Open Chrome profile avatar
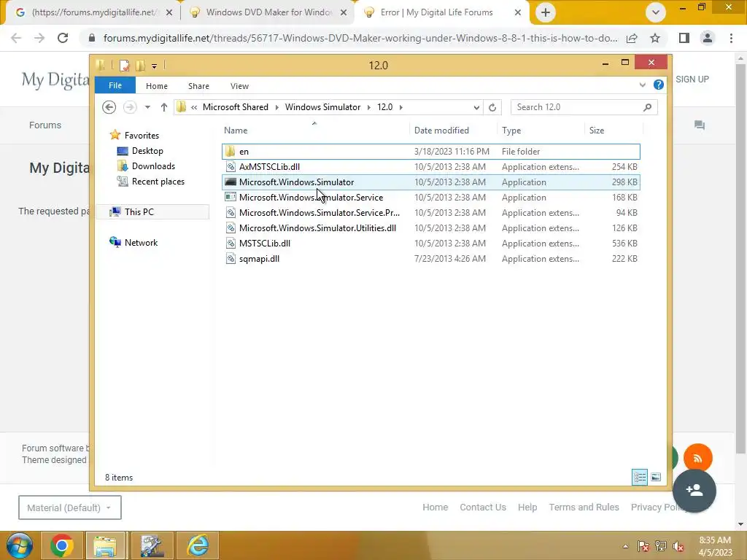The image size is (747, 560). point(708,38)
